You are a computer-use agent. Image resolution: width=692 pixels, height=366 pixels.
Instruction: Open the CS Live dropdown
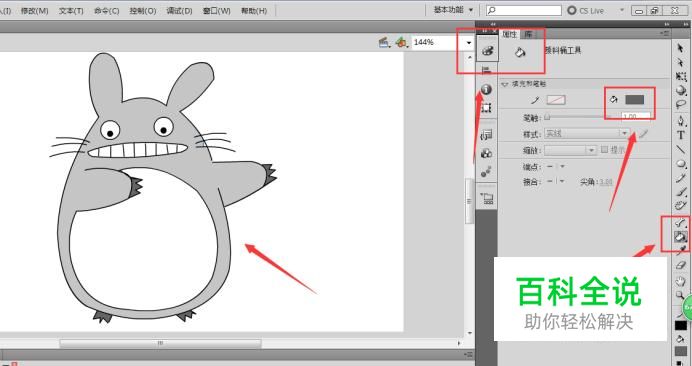pyautogui.click(x=622, y=10)
